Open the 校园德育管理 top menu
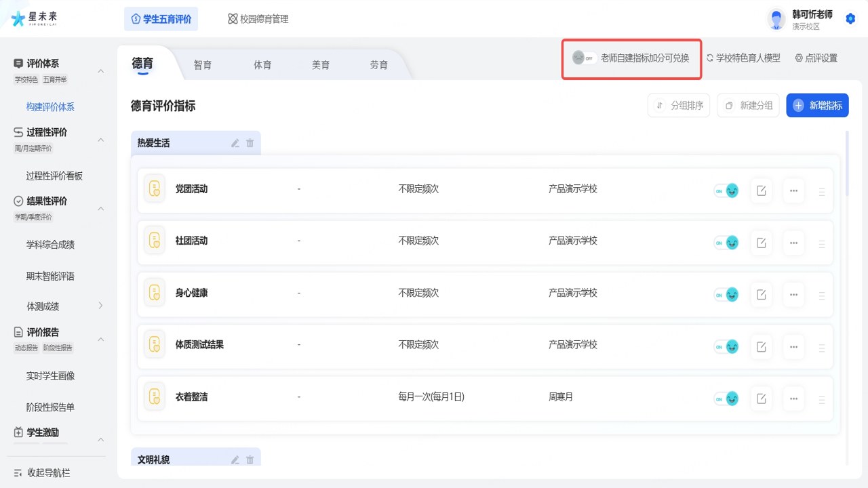The image size is (868, 488). pos(258,19)
